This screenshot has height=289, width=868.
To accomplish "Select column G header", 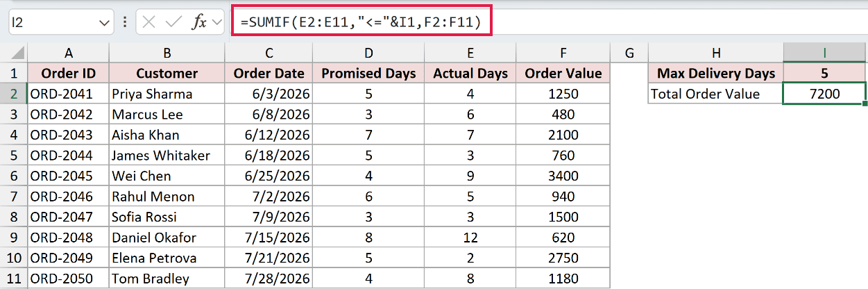I will point(629,52).
